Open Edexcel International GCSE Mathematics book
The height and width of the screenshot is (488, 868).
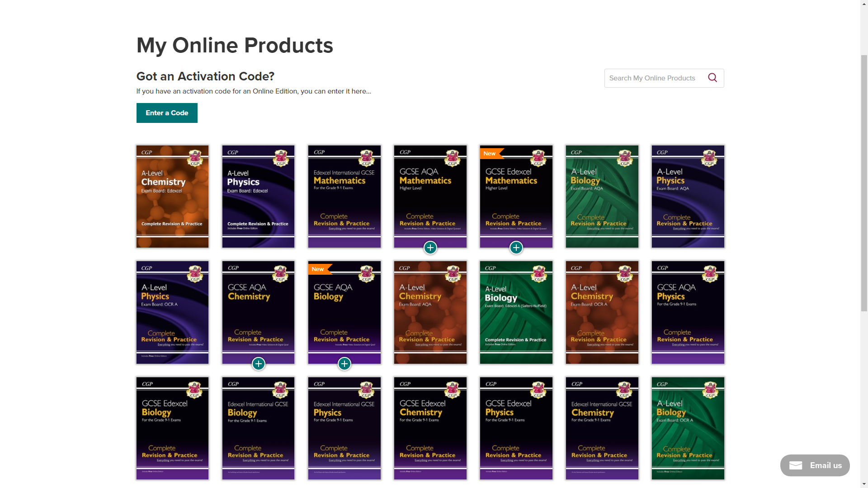click(x=344, y=197)
